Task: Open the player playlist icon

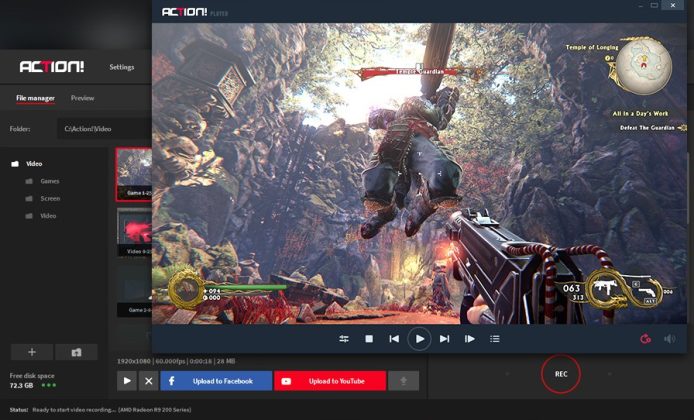Action: [495, 339]
